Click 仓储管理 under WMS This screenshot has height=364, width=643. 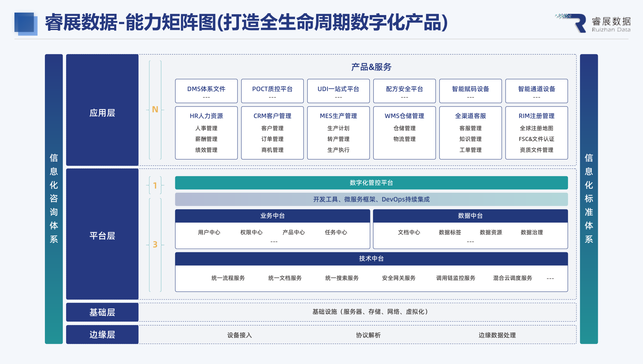coord(404,128)
